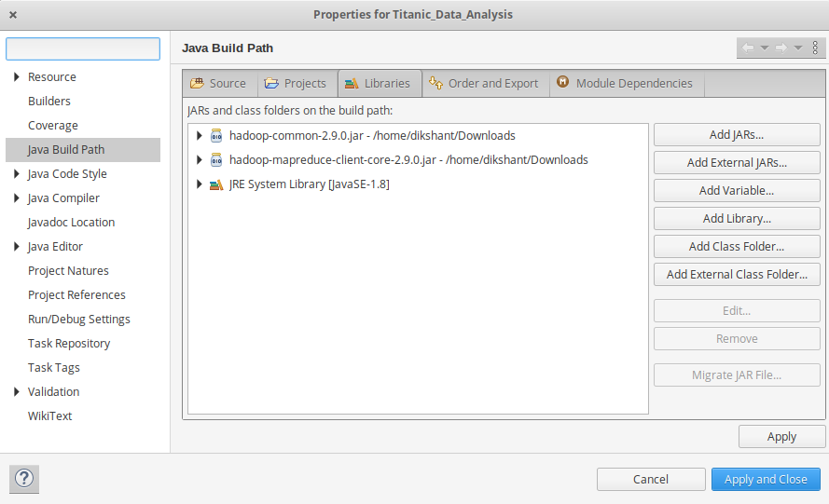Image resolution: width=829 pixels, height=504 pixels.
Task: Open the view menu three-dots icon
Action: click(x=815, y=48)
